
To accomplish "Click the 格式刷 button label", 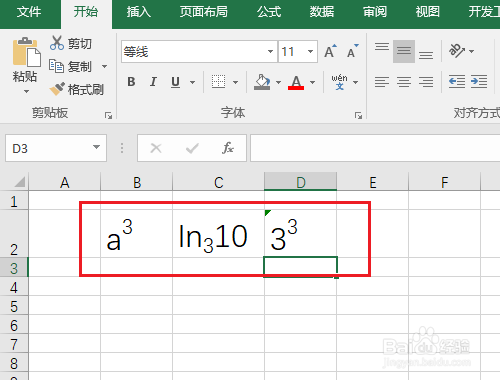I will (86, 89).
